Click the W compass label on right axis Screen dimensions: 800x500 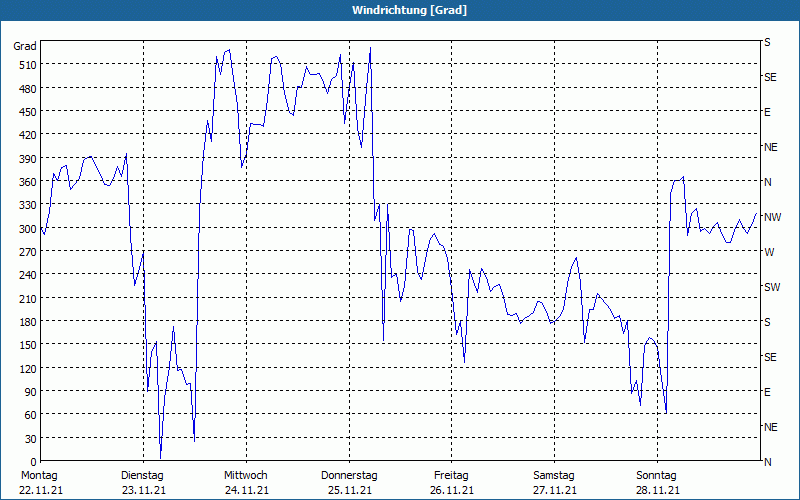coord(769,252)
